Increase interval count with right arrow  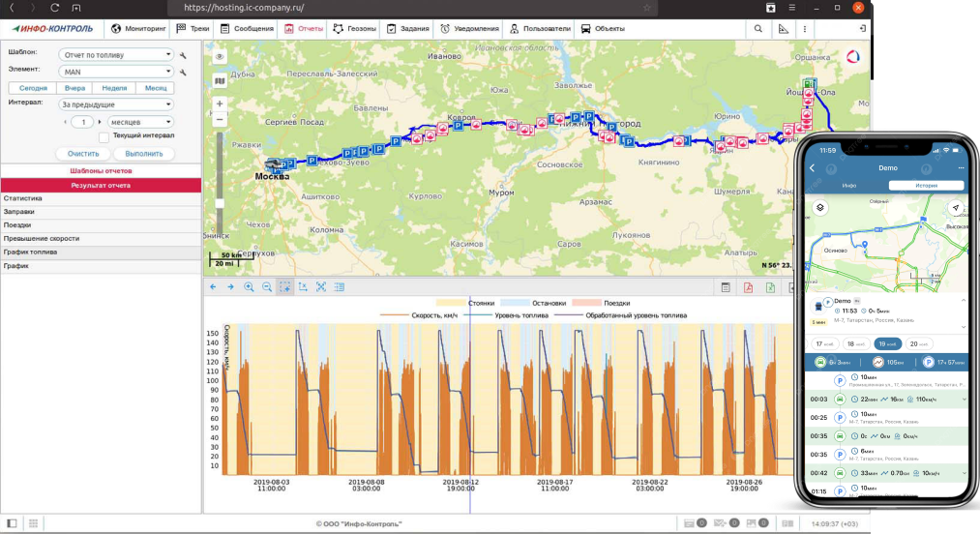point(100,122)
